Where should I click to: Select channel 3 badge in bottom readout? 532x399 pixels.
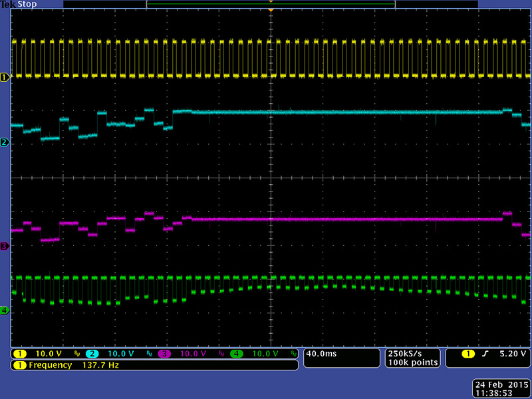point(165,354)
